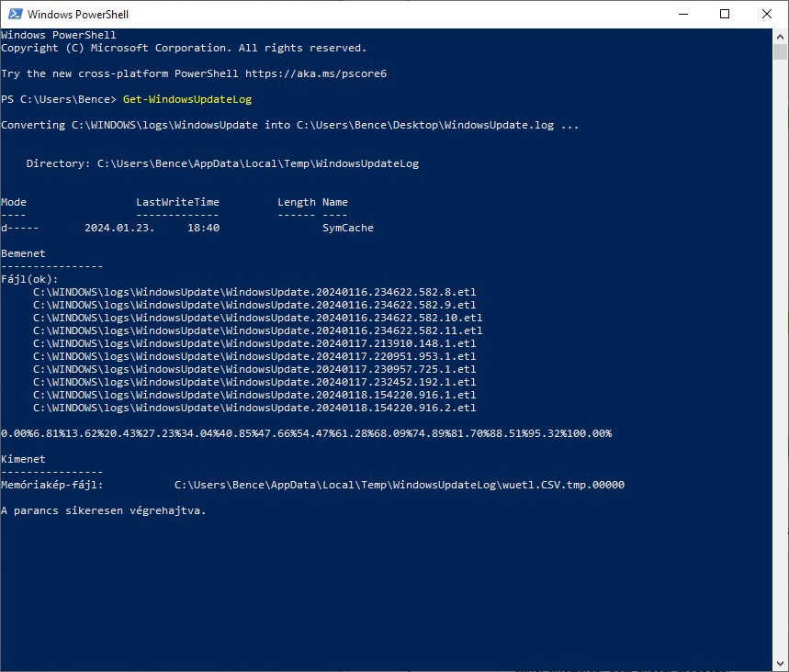Image resolution: width=789 pixels, height=672 pixels.
Task: Click the file path ending 154220.916.1.etl
Action: [254, 395]
